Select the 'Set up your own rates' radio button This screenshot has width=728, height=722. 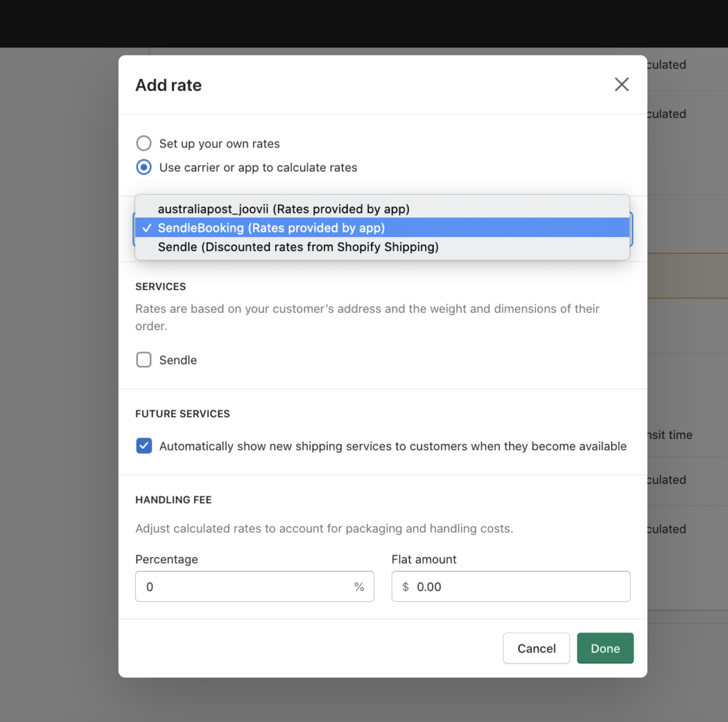click(x=144, y=144)
